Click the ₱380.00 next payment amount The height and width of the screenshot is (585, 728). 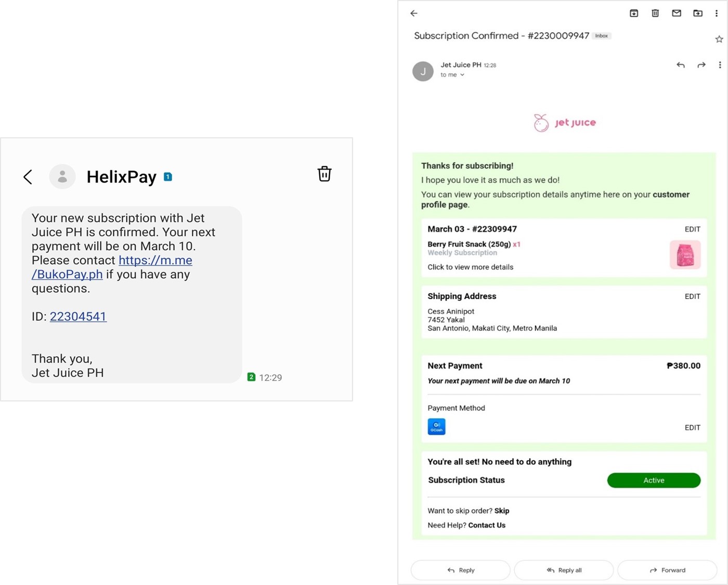683,366
